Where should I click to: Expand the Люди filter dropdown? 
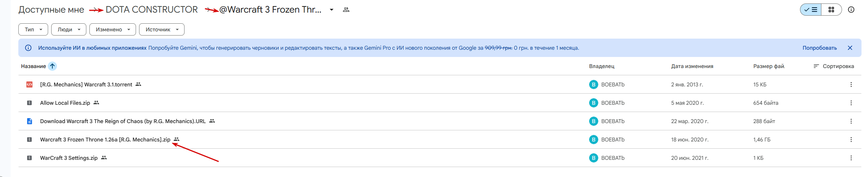point(69,29)
